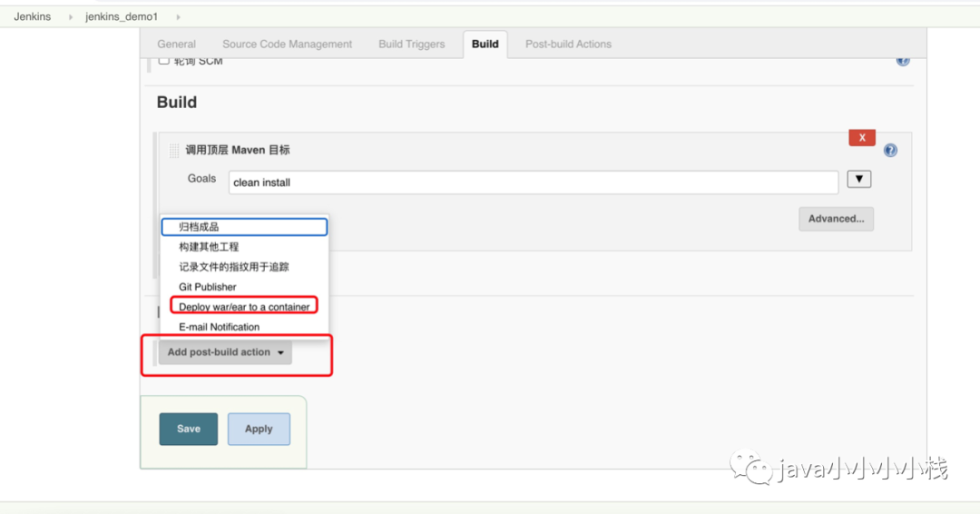The image size is (980, 514).
Task: Expand breadcrumb arrow after jenkins_demo1
Action: point(178,17)
